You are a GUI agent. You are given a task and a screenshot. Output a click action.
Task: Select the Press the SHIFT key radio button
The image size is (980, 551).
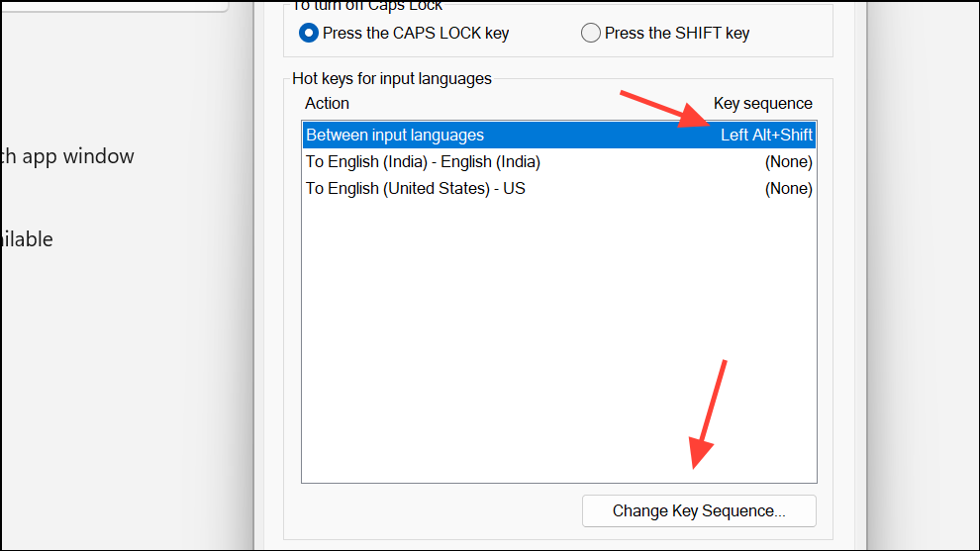click(x=591, y=33)
